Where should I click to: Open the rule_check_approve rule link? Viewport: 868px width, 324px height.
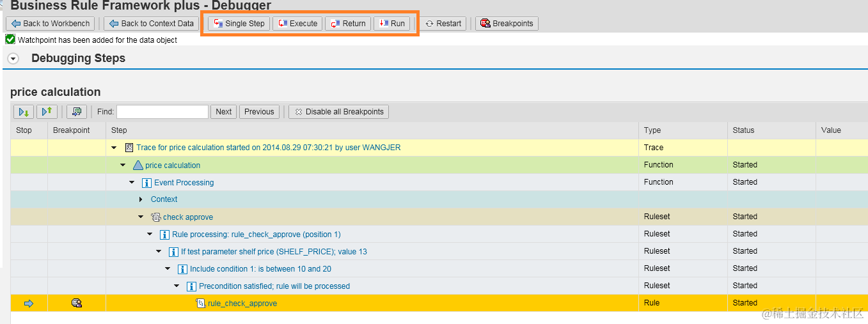coord(242,304)
